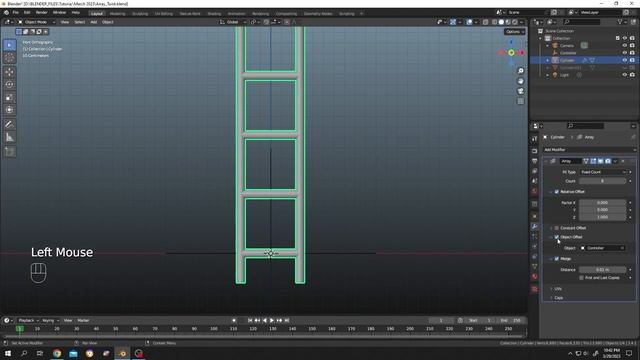Expand the Light item in outliner
The image size is (640, 360).
tap(548, 75)
